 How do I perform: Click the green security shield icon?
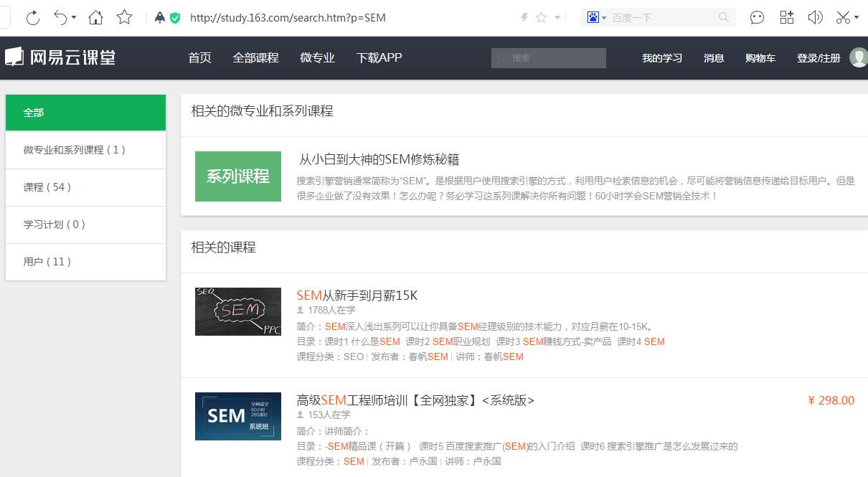[x=175, y=17]
